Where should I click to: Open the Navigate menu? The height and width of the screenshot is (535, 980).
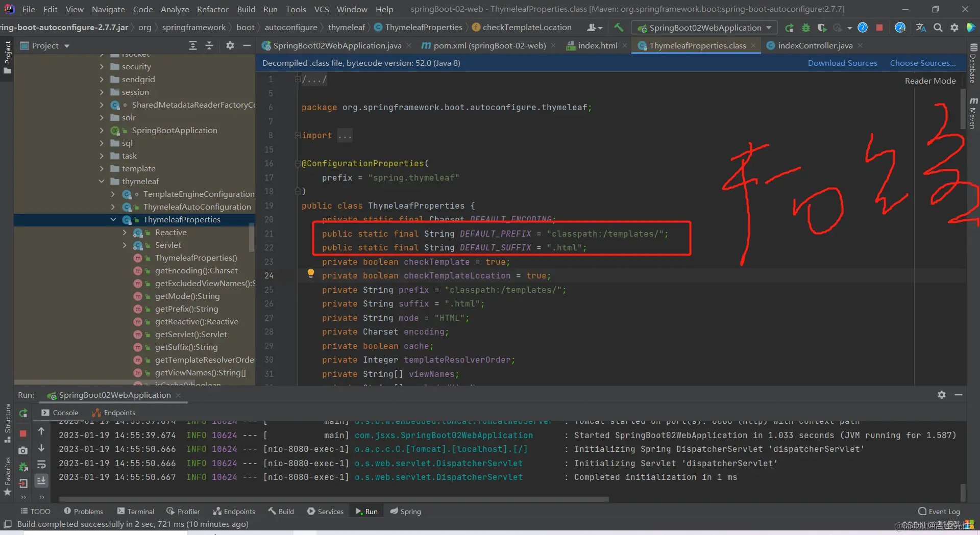(108, 9)
